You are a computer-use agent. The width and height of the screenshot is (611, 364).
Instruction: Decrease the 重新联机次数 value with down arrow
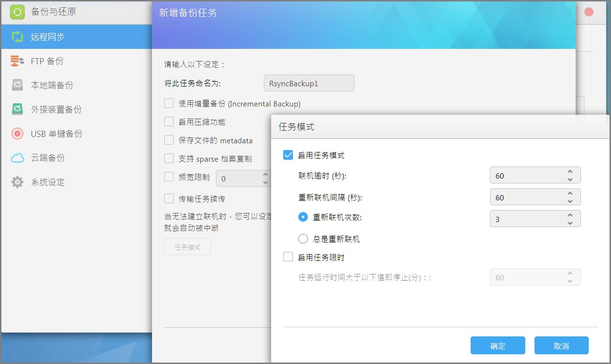[570, 223]
